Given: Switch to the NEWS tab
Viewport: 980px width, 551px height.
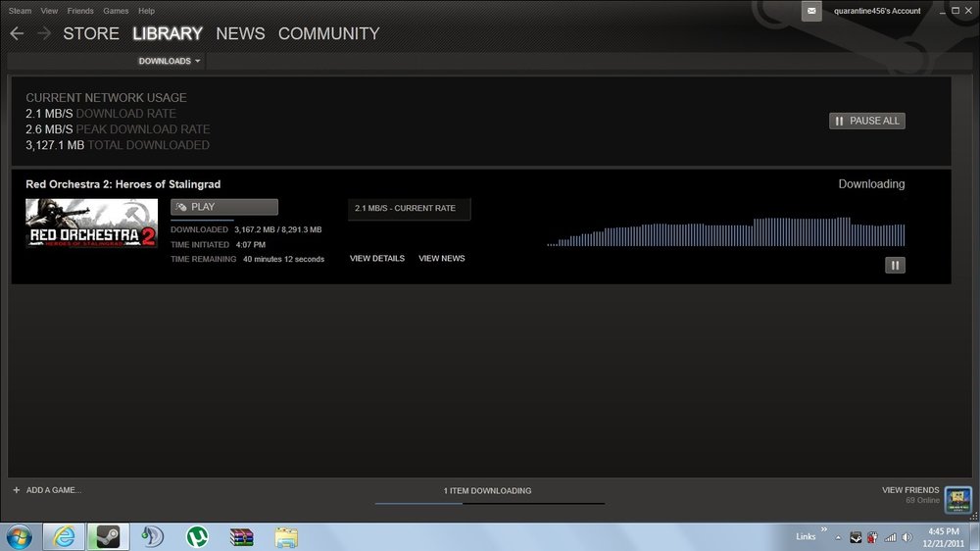Looking at the screenshot, I should pos(241,33).
